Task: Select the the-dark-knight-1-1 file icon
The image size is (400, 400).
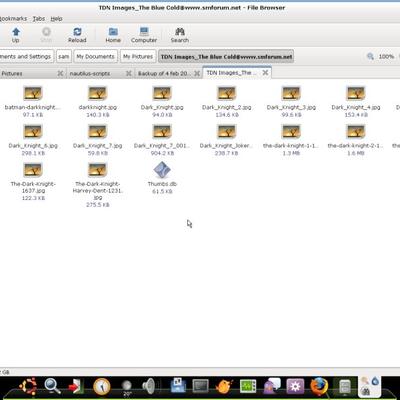Action: point(291,132)
